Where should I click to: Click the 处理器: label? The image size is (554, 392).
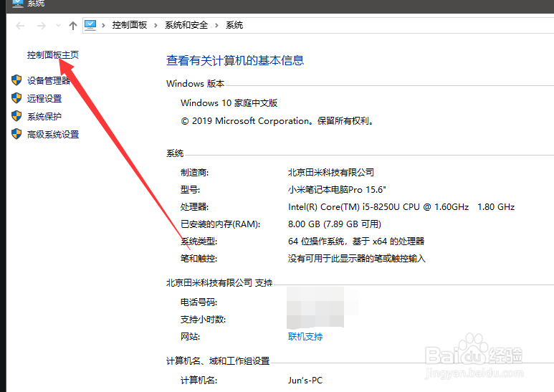[195, 207]
